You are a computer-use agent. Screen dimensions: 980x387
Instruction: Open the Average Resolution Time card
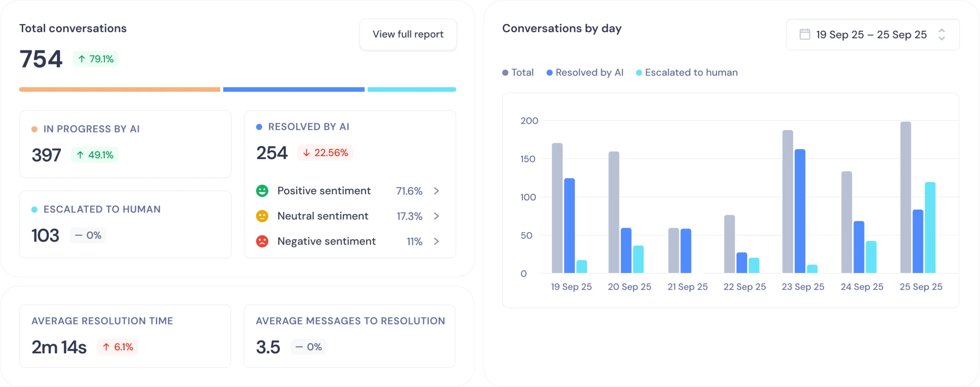(125, 336)
